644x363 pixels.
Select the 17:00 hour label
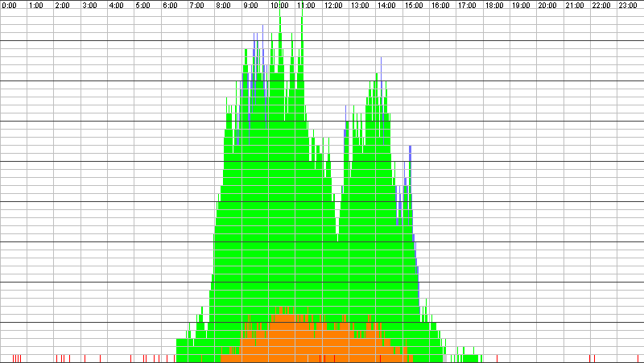[x=467, y=6]
